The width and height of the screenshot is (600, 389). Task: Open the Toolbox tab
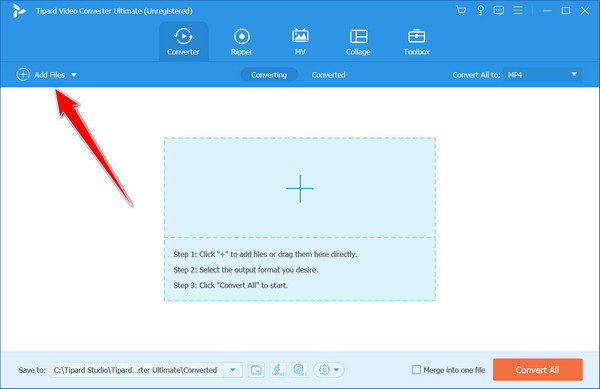click(x=417, y=42)
